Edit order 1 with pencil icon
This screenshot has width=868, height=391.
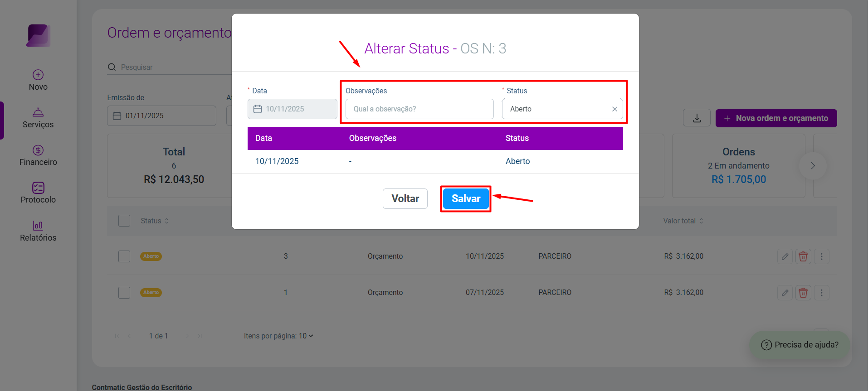(785, 293)
